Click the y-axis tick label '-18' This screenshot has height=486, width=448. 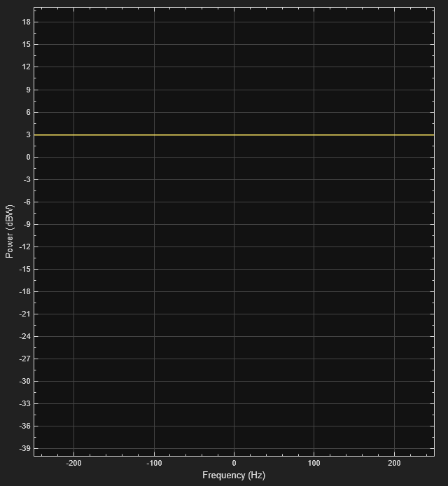(25, 291)
